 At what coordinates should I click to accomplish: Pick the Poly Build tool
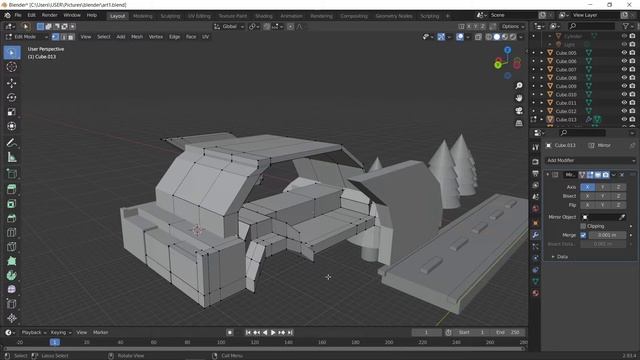(x=11, y=261)
